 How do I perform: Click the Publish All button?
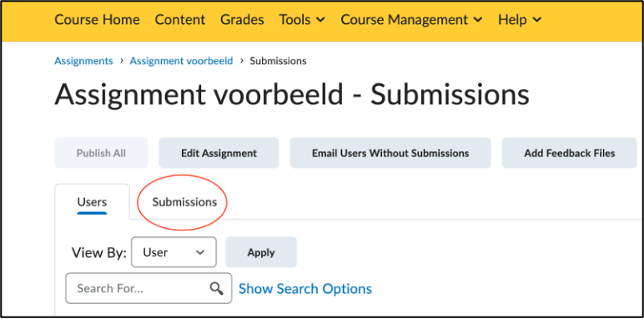tap(101, 153)
